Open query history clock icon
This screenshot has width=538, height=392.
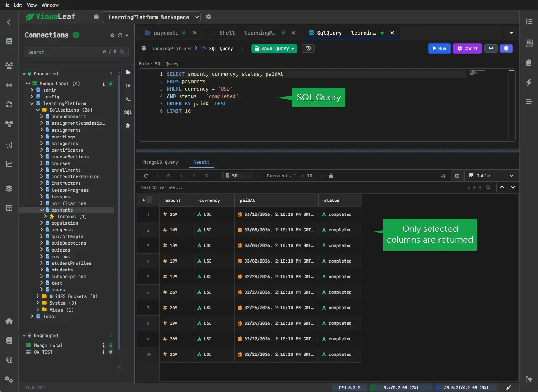pos(308,49)
